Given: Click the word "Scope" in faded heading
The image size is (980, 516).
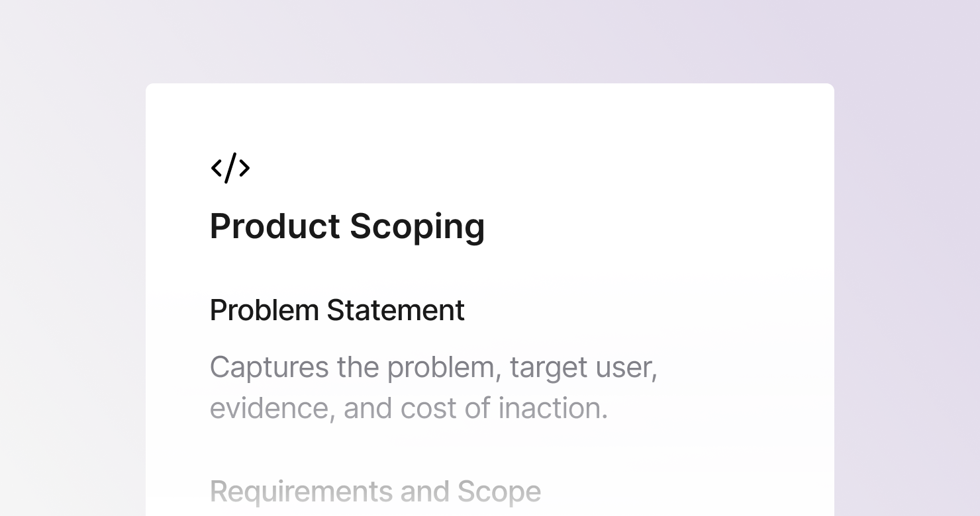Looking at the screenshot, I should 499,493.
